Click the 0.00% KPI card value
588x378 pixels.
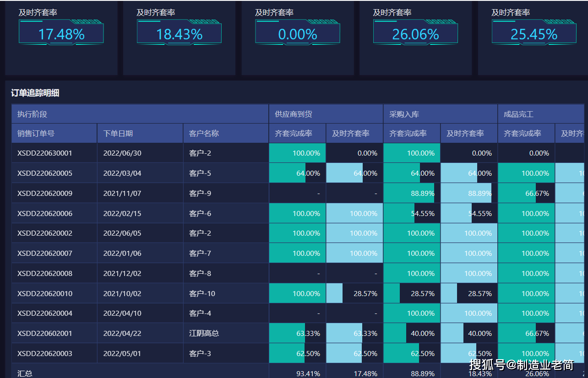[297, 34]
